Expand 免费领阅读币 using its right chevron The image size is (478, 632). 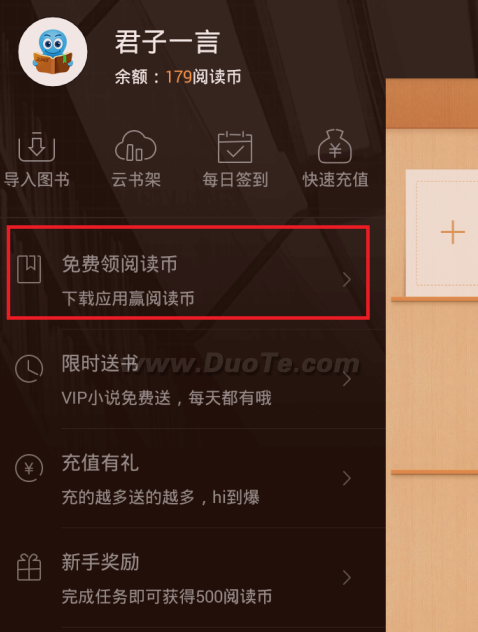[347, 279]
